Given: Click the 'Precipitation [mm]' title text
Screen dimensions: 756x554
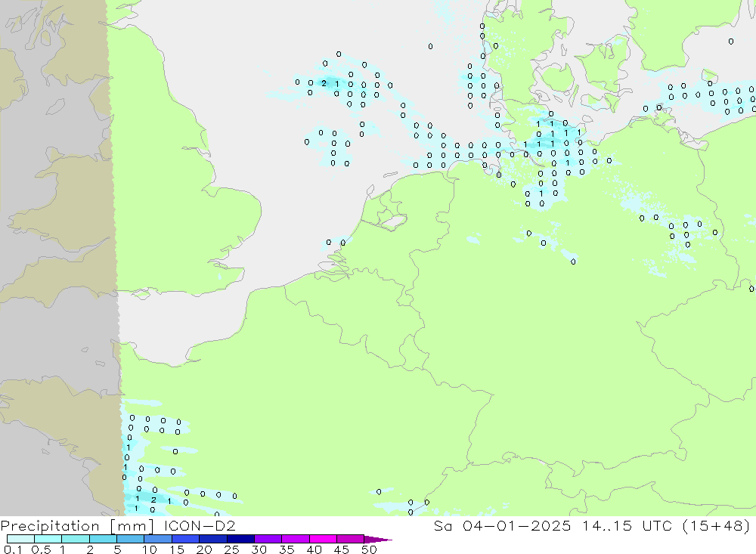Looking at the screenshot, I should point(77,526).
